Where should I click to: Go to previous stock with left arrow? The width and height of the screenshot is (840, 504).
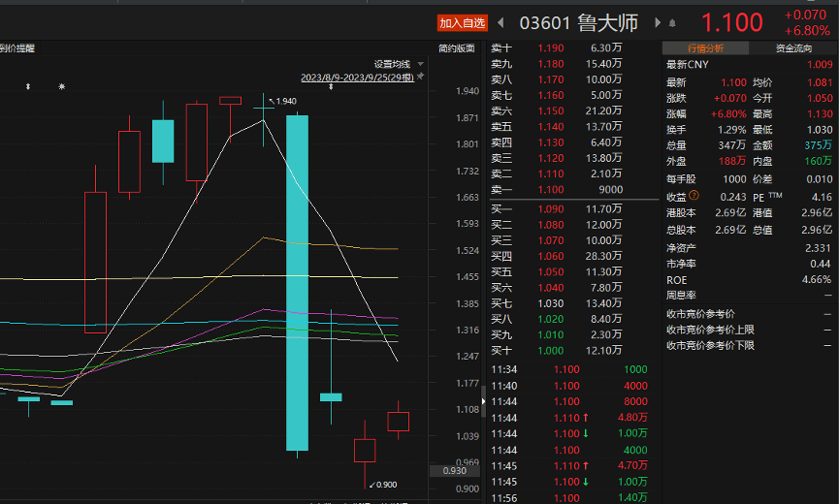tap(501, 22)
